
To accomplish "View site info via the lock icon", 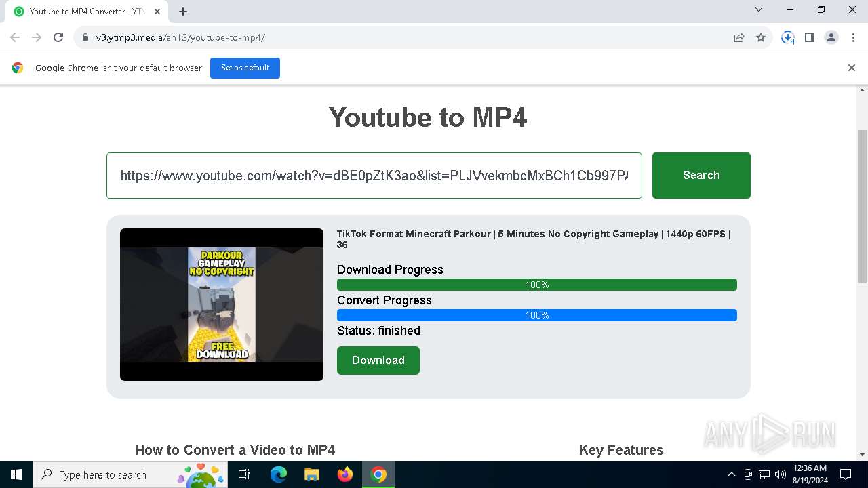I will (x=85, y=37).
